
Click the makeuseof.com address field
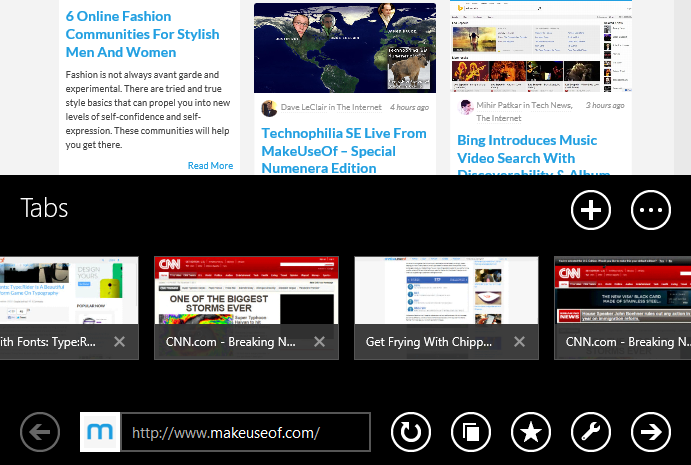coord(245,433)
